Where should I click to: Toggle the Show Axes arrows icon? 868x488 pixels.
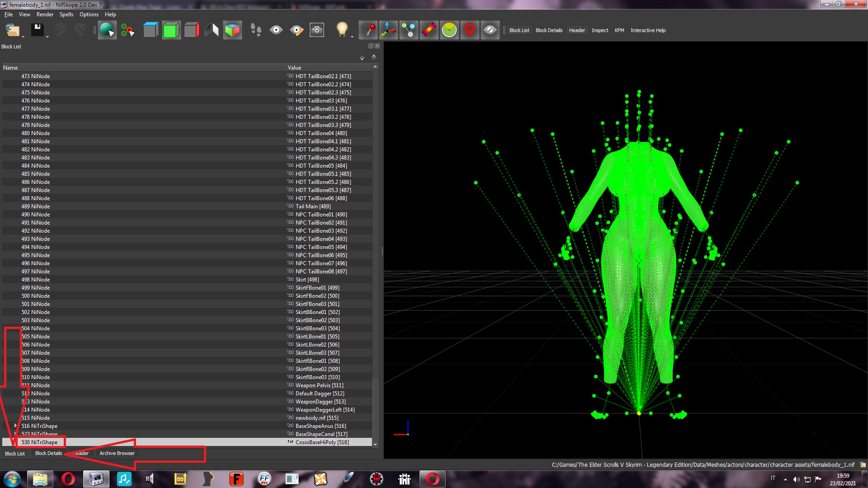click(388, 30)
